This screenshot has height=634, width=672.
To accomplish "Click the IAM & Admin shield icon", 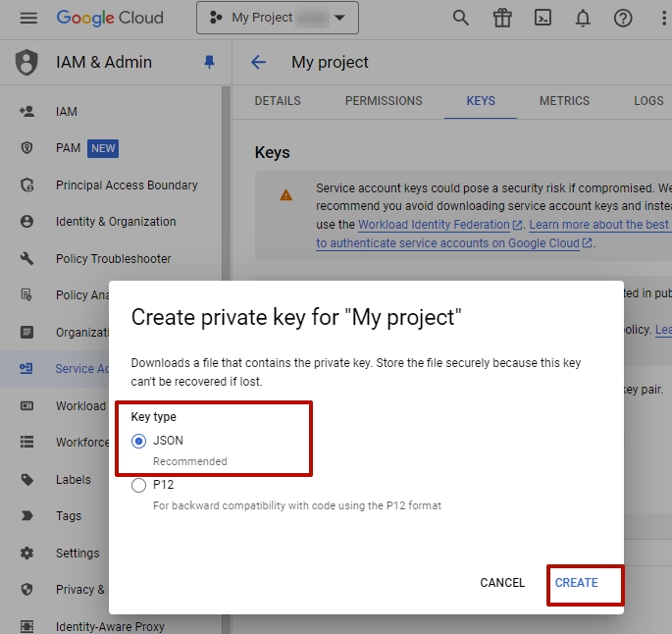I will coord(26,62).
